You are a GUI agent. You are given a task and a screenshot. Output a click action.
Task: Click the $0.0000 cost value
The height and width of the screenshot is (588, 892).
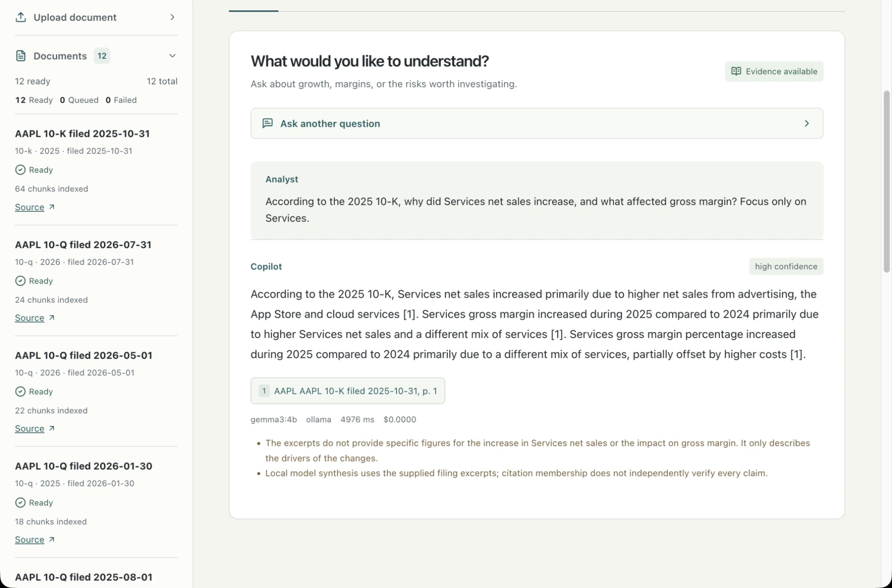tap(400, 419)
